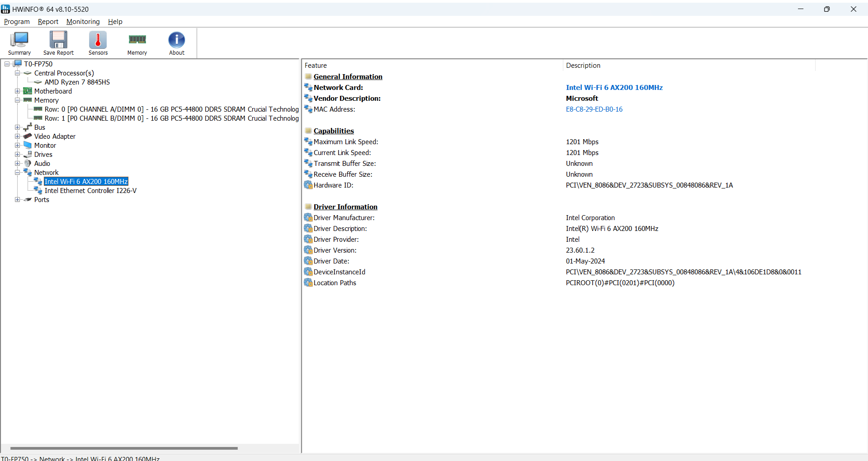Screen dimensions: 868x461
Task: Click the Ports node icon
Action: tap(28, 199)
